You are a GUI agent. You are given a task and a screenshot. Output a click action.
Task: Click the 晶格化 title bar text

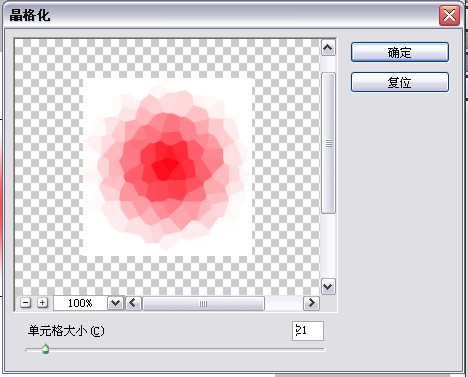[30, 15]
